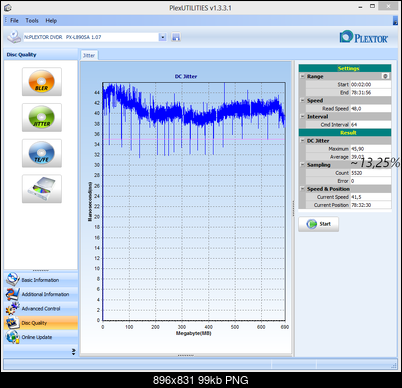Click the DC Jitter chart title
Screen dimensions: 402x388
click(x=186, y=77)
